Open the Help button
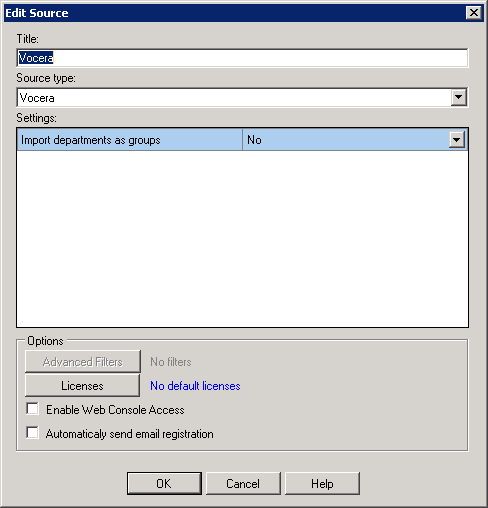The width and height of the screenshot is (488, 508). click(322, 483)
